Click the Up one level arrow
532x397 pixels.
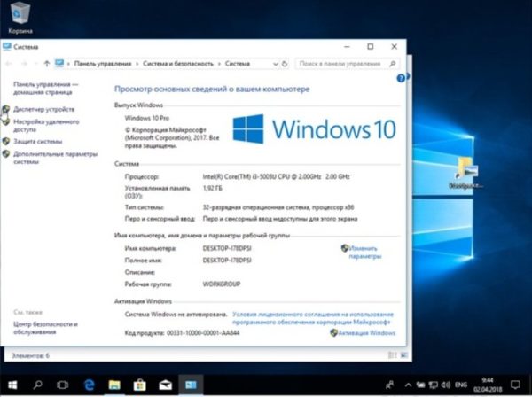[x=47, y=64]
